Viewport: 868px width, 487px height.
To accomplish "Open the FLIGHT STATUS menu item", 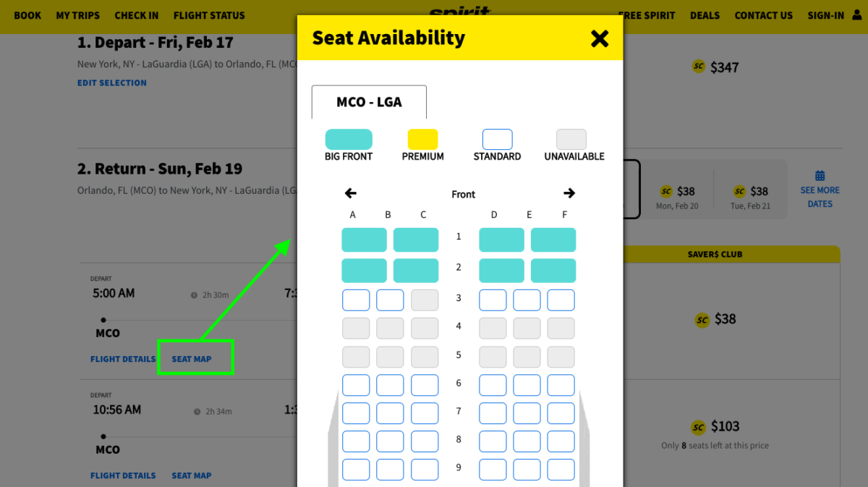I will [209, 15].
